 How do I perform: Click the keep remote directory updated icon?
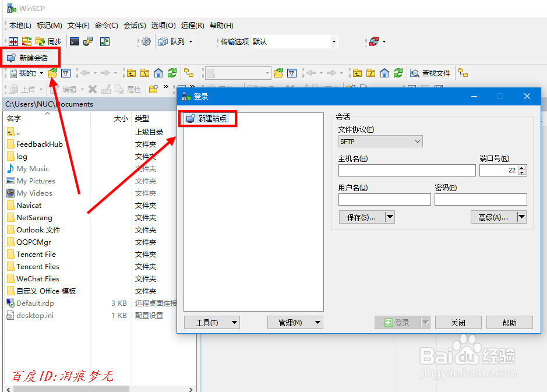[x=105, y=42]
